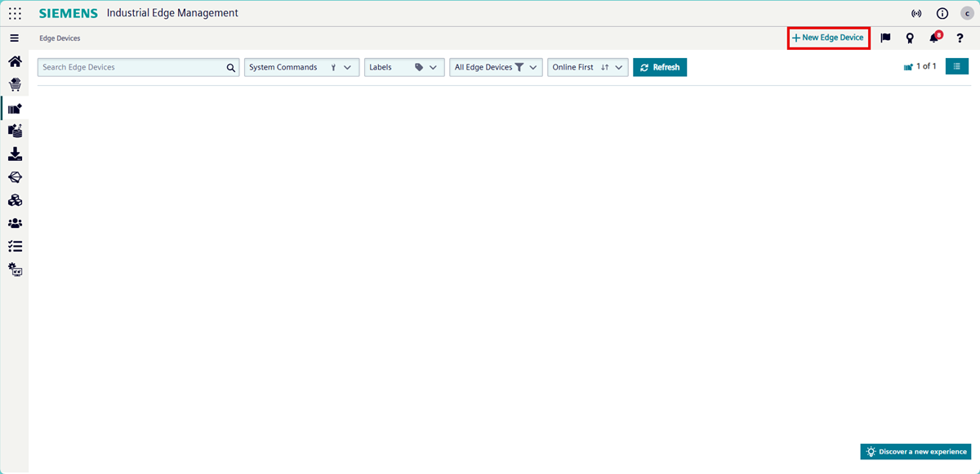Open the download icon in sidebar
Screen dimensions: 980x474
click(15, 154)
